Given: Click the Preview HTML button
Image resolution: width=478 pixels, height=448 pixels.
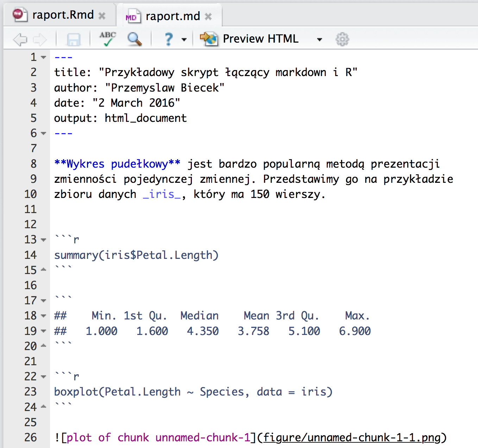Looking at the screenshot, I should (260, 39).
